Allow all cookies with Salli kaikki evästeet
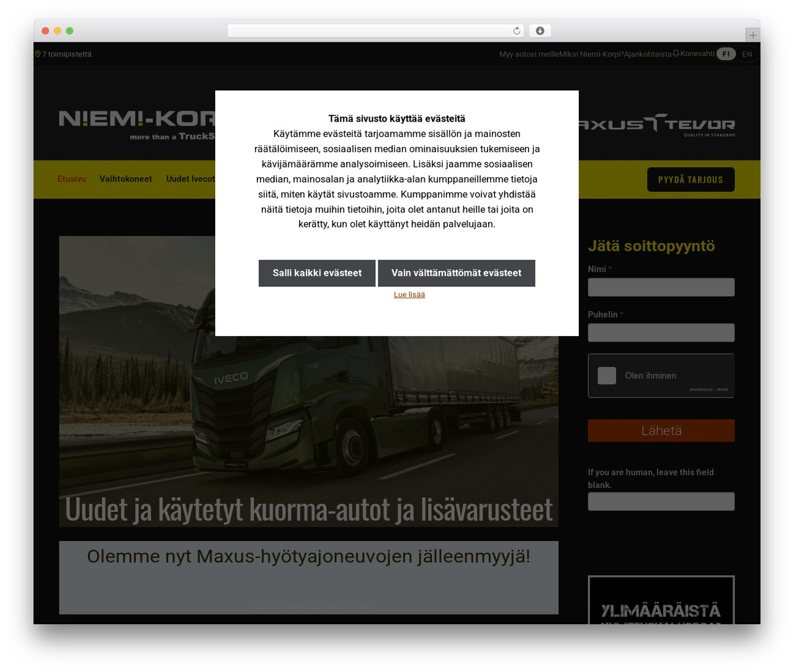Screen dimensions: 794x672 tap(317, 273)
